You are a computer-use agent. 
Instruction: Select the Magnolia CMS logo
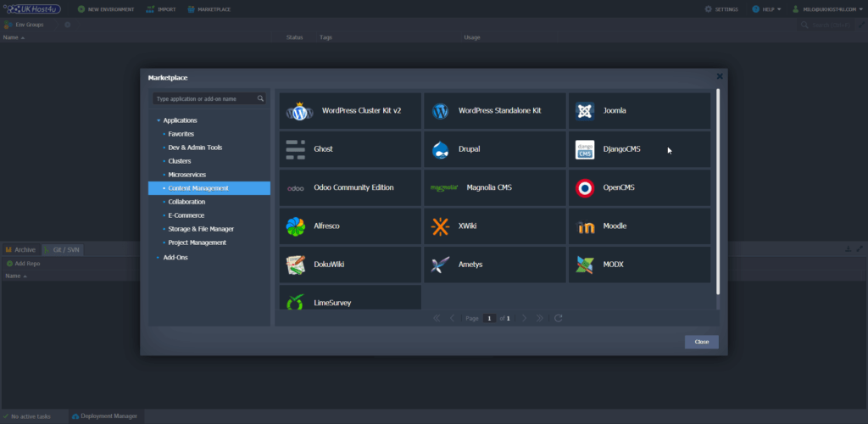pos(444,188)
